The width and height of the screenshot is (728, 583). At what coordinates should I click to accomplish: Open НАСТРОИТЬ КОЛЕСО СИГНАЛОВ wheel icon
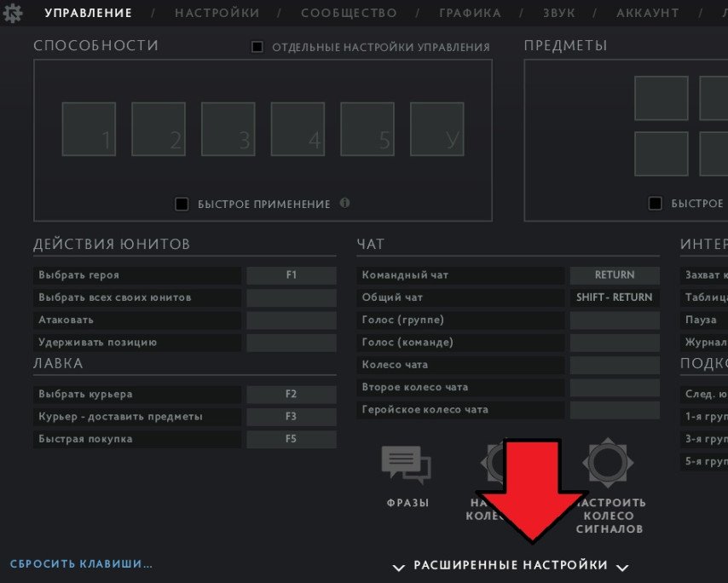607,463
